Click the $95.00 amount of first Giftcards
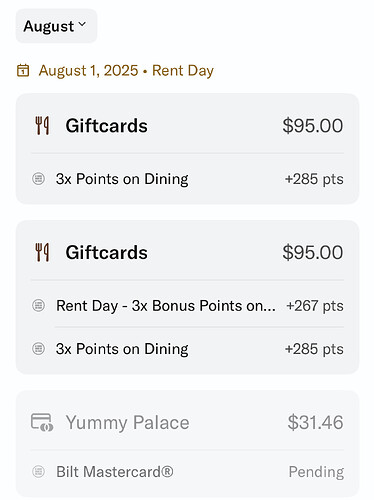The height and width of the screenshot is (500, 374). tap(313, 126)
